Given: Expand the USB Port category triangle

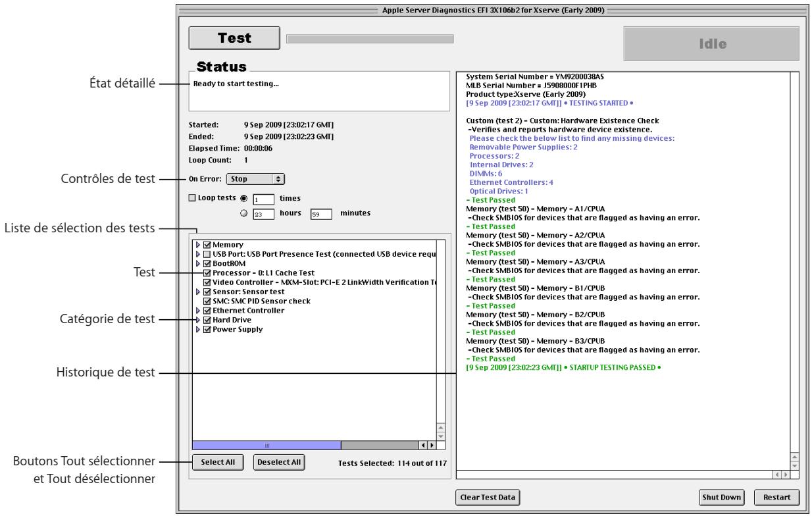Looking at the screenshot, I should [x=199, y=254].
